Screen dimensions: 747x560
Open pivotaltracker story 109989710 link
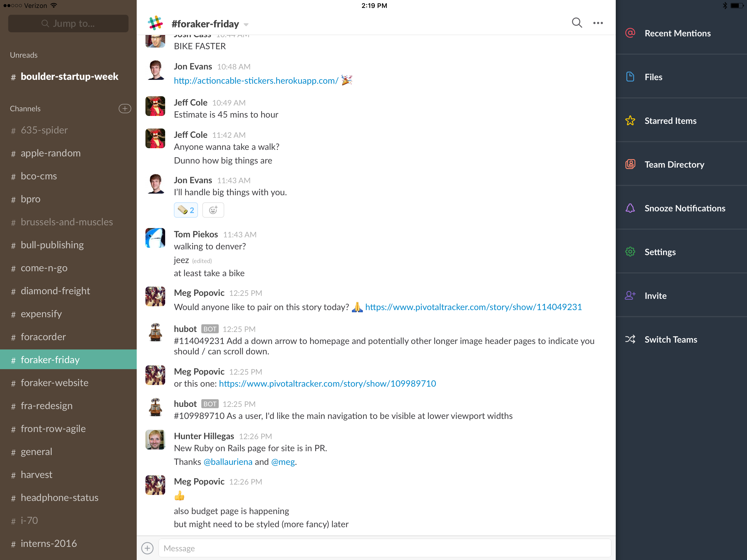click(327, 384)
